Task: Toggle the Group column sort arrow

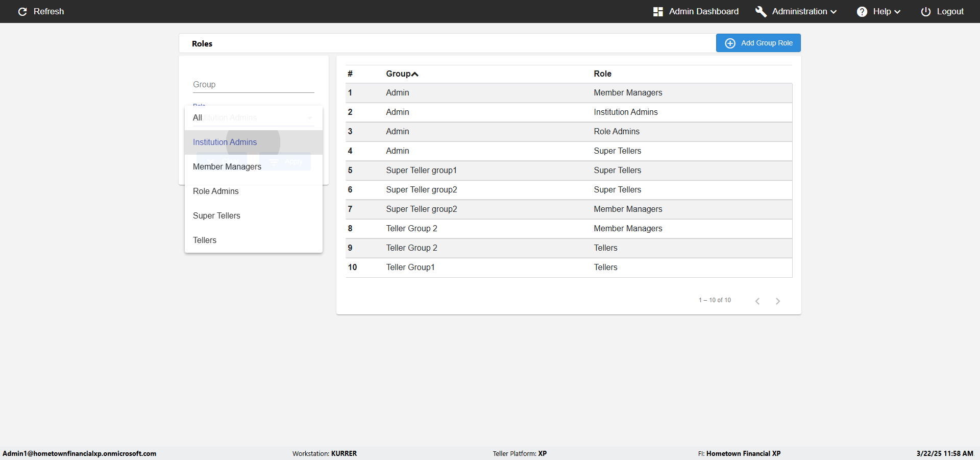Action: [415, 74]
